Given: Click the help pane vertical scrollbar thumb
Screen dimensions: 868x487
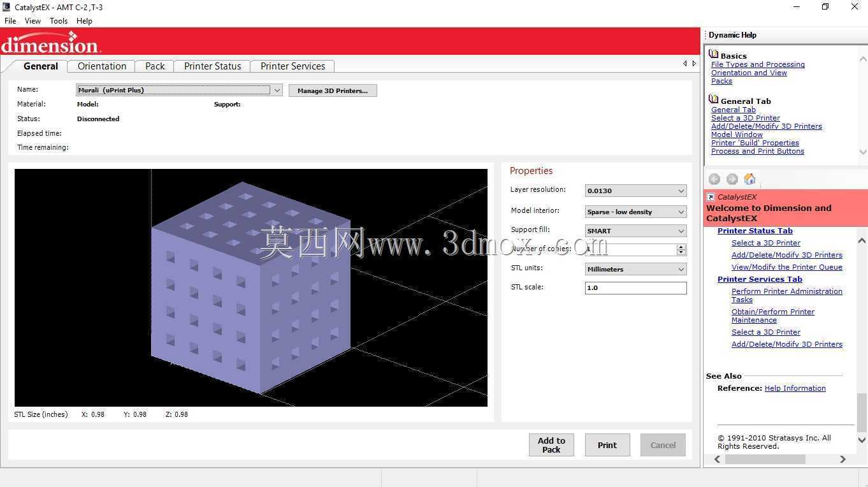Looking at the screenshot, I should (862, 412).
